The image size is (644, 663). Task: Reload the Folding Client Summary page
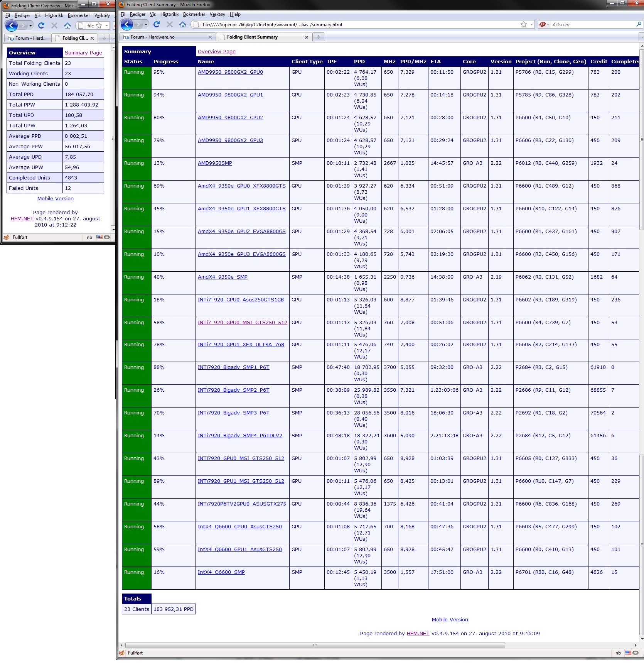click(157, 24)
